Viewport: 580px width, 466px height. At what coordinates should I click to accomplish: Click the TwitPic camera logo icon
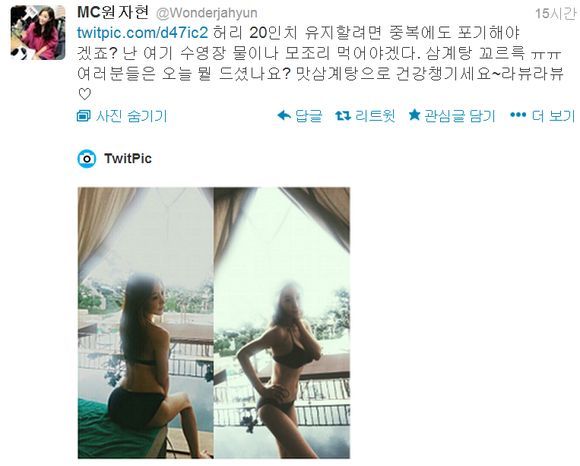coord(87,159)
